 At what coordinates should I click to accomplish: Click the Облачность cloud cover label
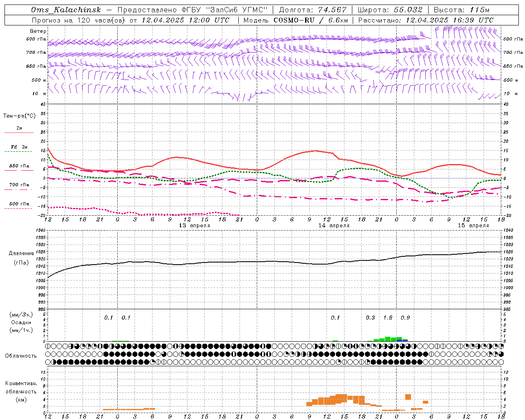click(x=21, y=356)
